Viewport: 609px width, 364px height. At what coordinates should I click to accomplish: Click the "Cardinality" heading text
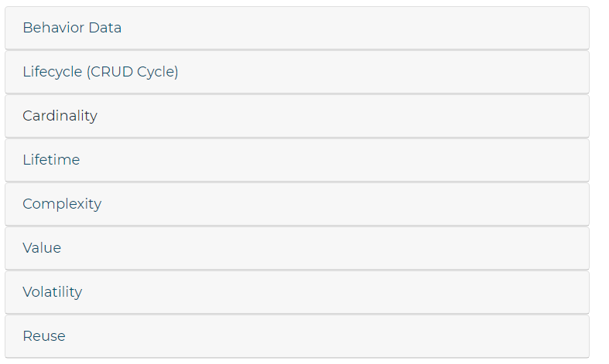click(60, 116)
